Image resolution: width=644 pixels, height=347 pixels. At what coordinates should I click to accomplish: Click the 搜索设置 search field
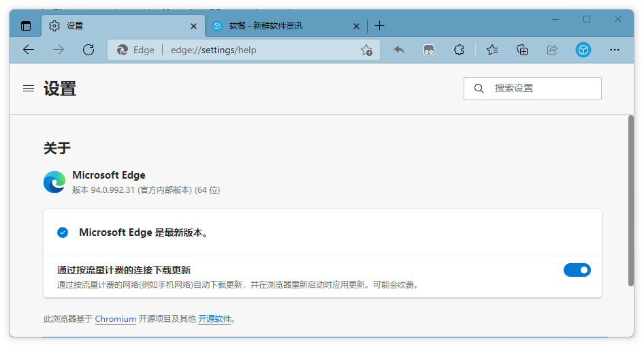click(x=532, y=89)
